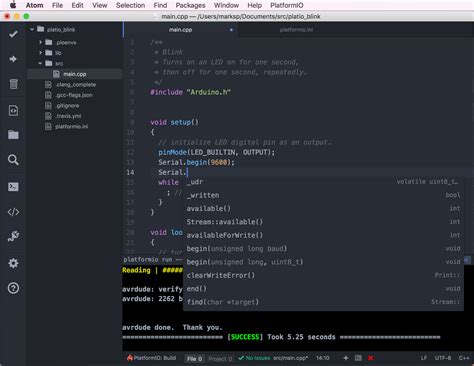This screenshot has height=366, width=474.
Task: Choose _written autocomplete suggestion
Action: coord(323,195)
